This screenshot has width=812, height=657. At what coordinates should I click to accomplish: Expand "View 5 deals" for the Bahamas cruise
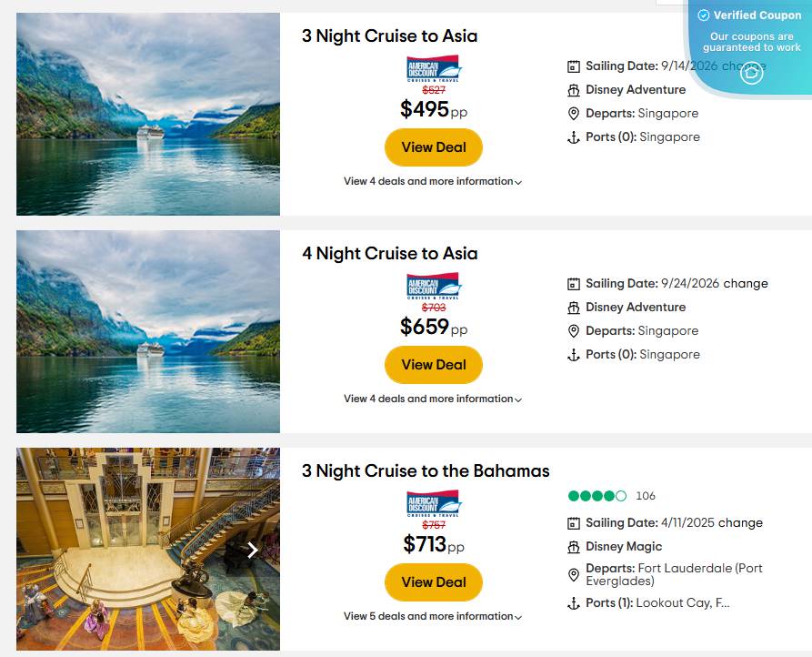434,616
